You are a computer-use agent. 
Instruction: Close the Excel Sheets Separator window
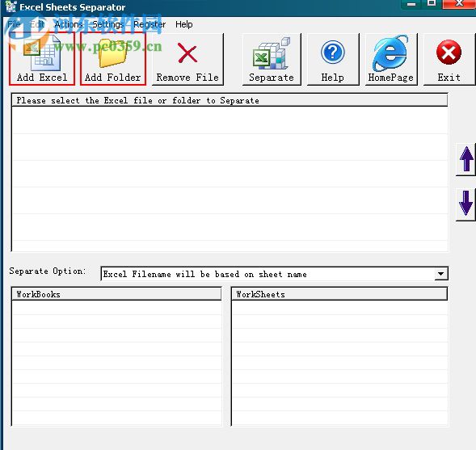pos(459,4)
